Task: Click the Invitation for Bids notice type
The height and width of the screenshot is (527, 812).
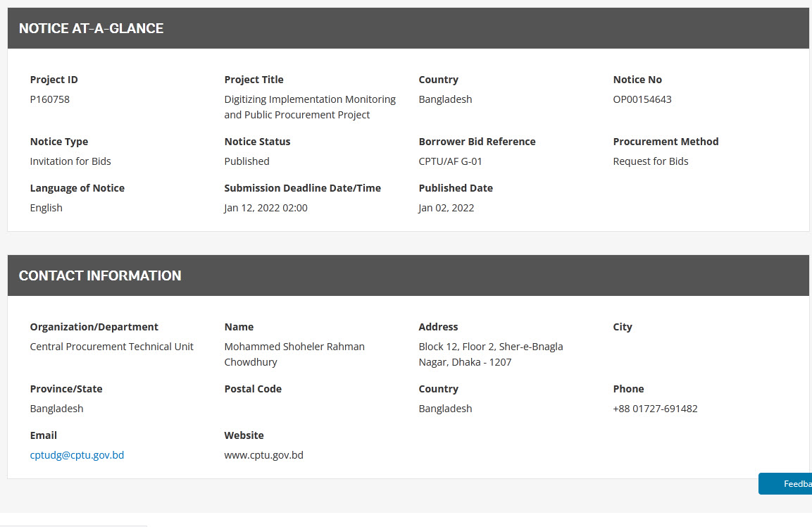Action: tap(70, 161)
